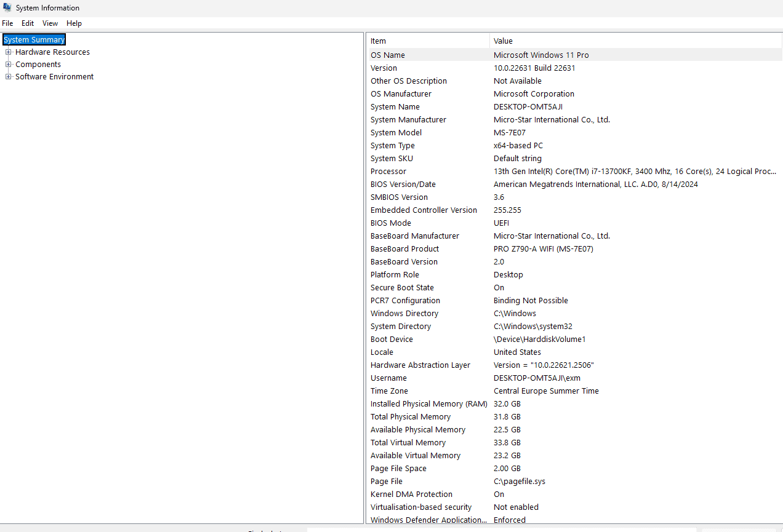Viewport: 783px width, 532px height.
Task: Select the Kernel DMA Protection row
Action: tap(575, 494)
